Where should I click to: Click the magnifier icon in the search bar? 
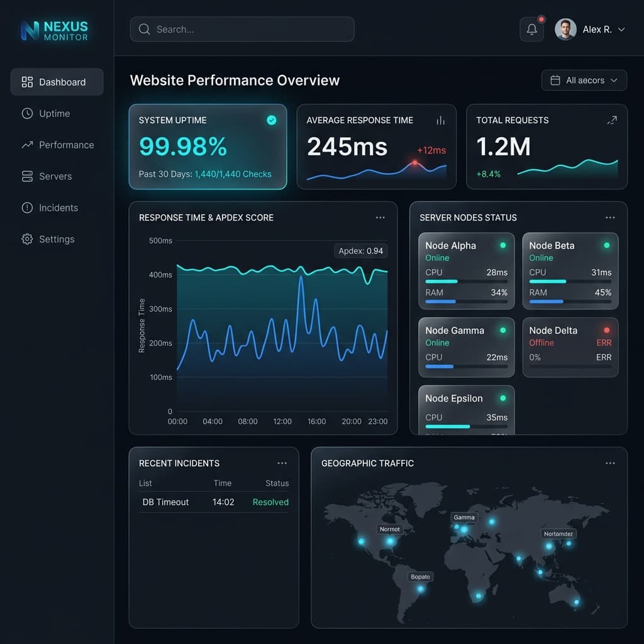coord(144,29)
